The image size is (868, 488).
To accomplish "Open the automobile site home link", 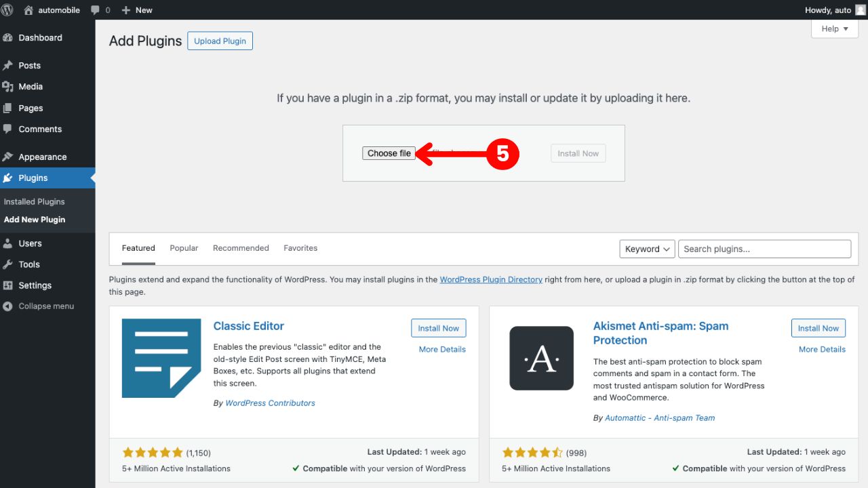I will tap(52, 10).
